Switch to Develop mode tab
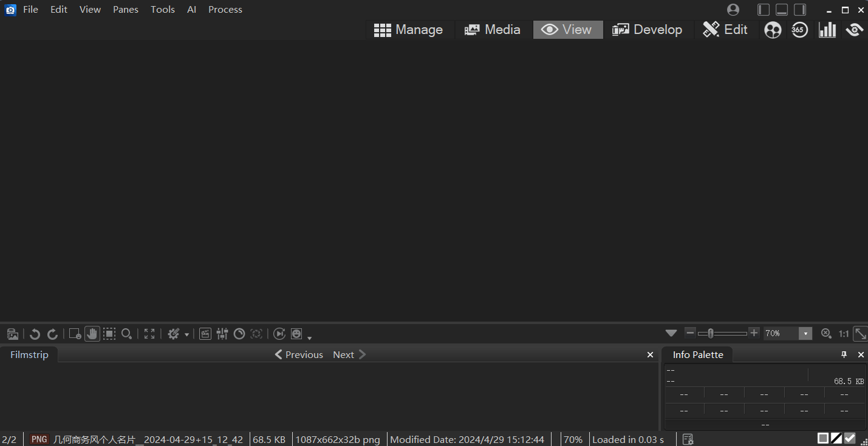Image resolution: width=868 pixels, height=446 pixels. 648,30
